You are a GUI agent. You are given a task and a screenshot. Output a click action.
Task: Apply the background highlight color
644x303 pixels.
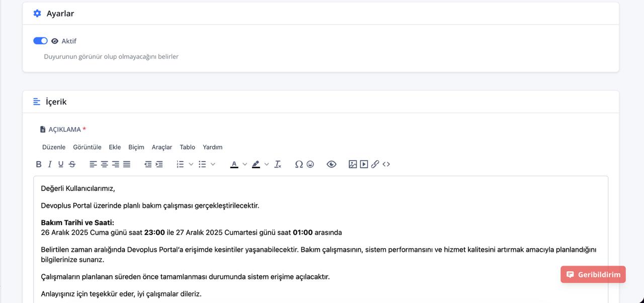pyautogui.click(x=256, y=164)
